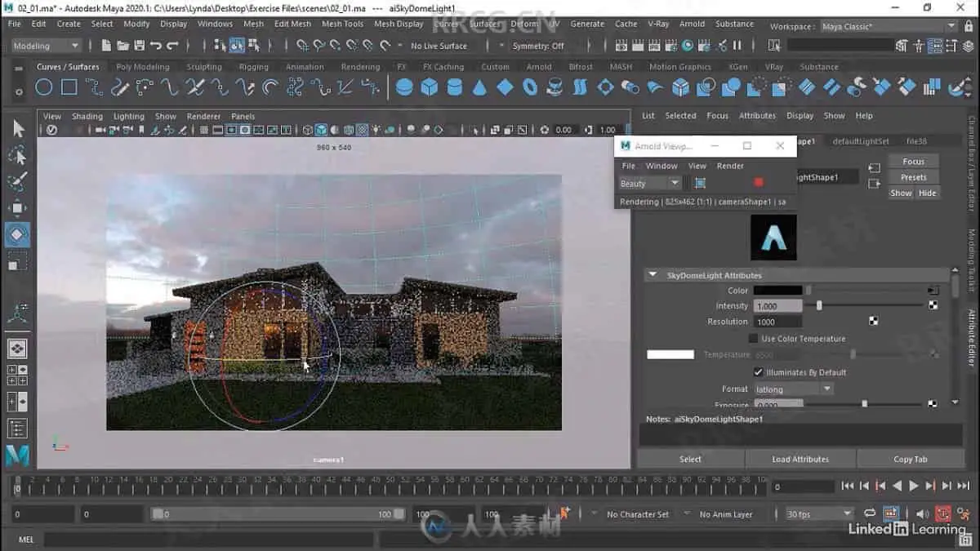This screenshot has height=551, width=980.
Task: Open the Modeling menu set dropdown
Action: click(46, 46)
